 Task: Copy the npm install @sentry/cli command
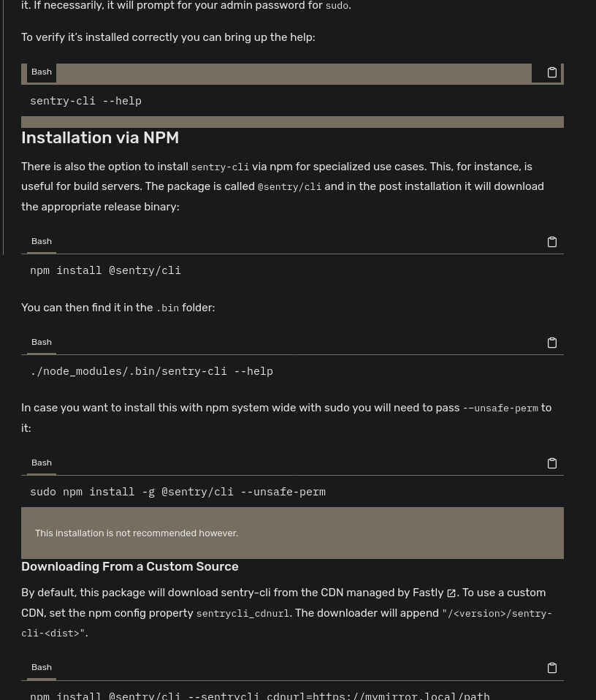coord(552,242)
